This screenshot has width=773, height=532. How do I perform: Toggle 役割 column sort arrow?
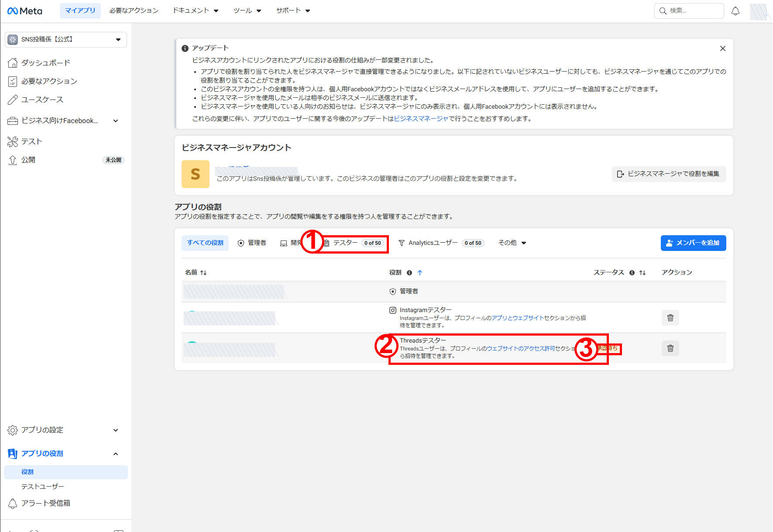[420, 273]
